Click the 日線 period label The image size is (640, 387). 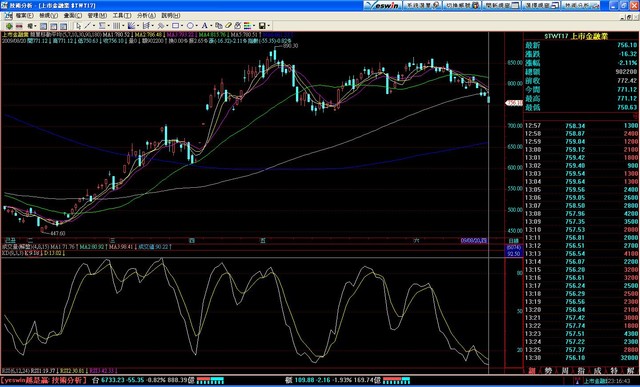(x=513, y=241)
